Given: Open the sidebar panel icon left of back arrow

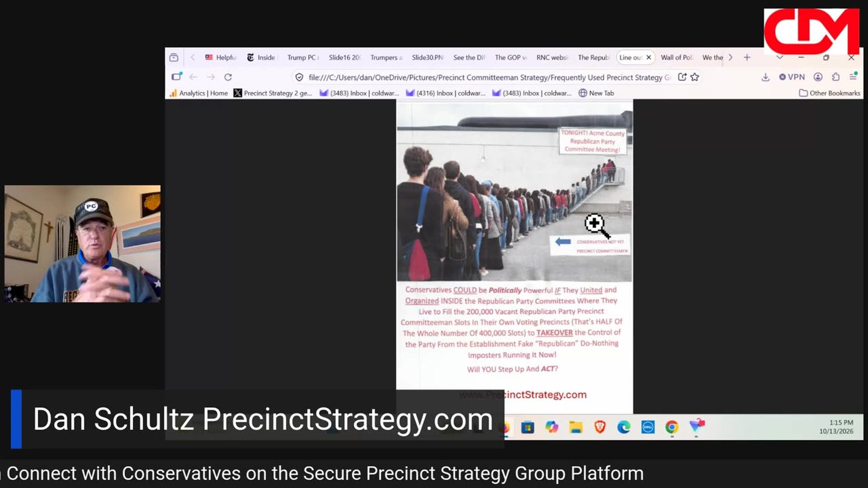Looking at the screenshot, I should pyautogui.click(x=176, y=76).
